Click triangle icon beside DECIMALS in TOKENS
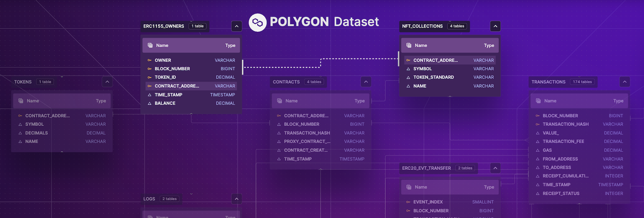 click(20, 133)
